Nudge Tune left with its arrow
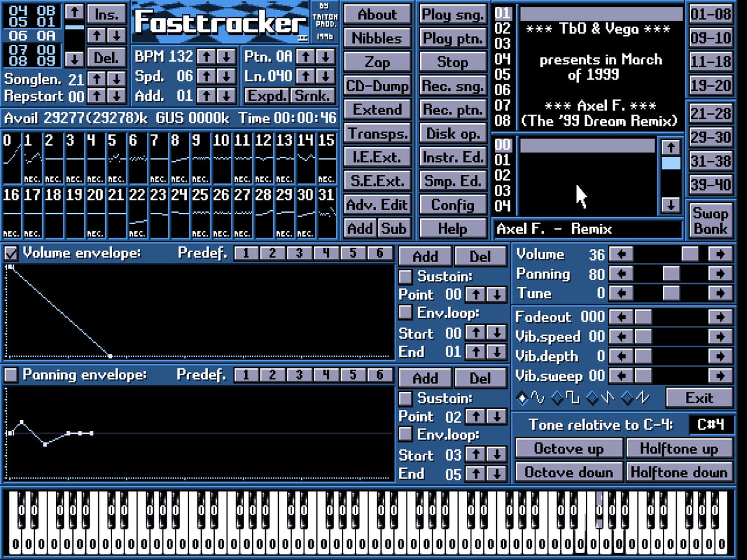The height and width of the screenshot is (560, 747). (x=621, y=293)
